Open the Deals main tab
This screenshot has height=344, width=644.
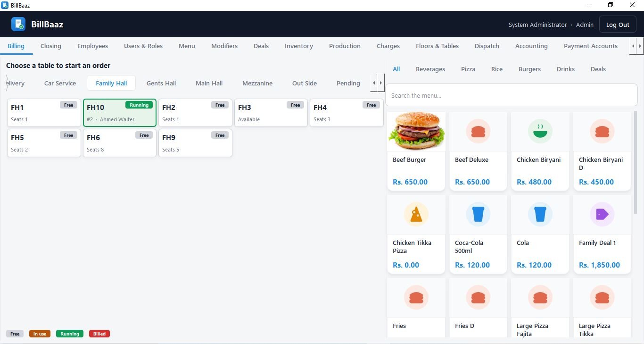261,46
